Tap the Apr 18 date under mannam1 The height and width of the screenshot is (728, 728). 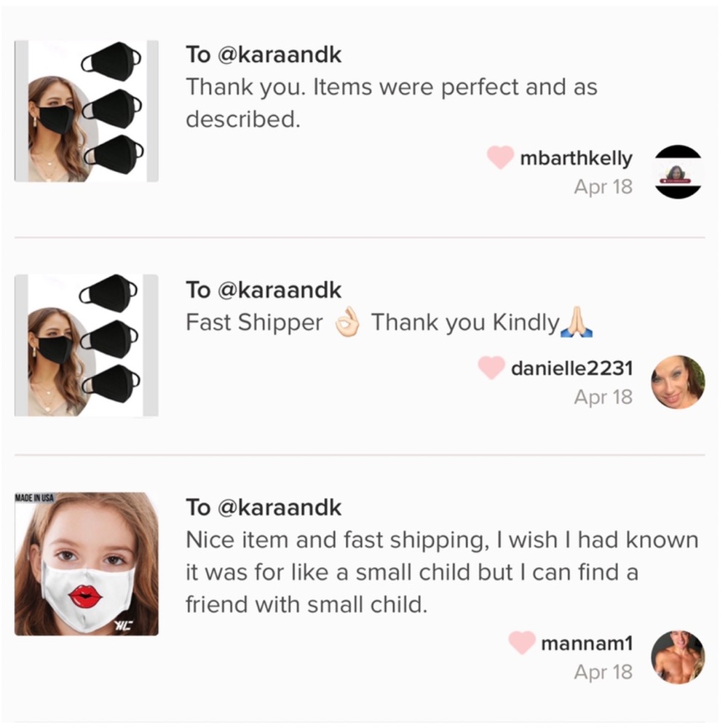pos(603,671)
